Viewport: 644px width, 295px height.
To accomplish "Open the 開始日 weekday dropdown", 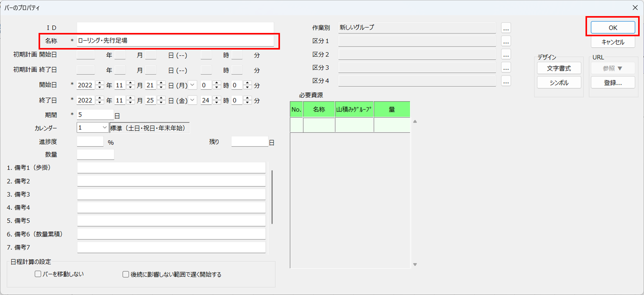I will pos(193,85).
